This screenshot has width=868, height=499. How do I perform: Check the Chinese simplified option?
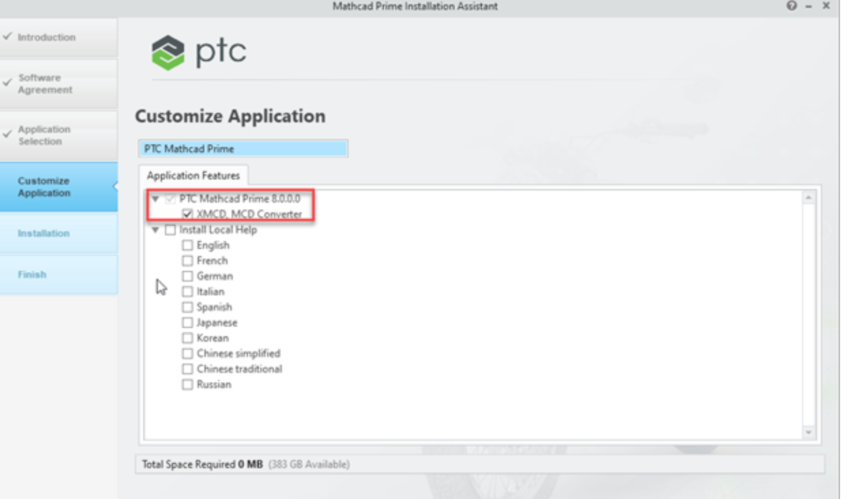(x=188, y=353)
